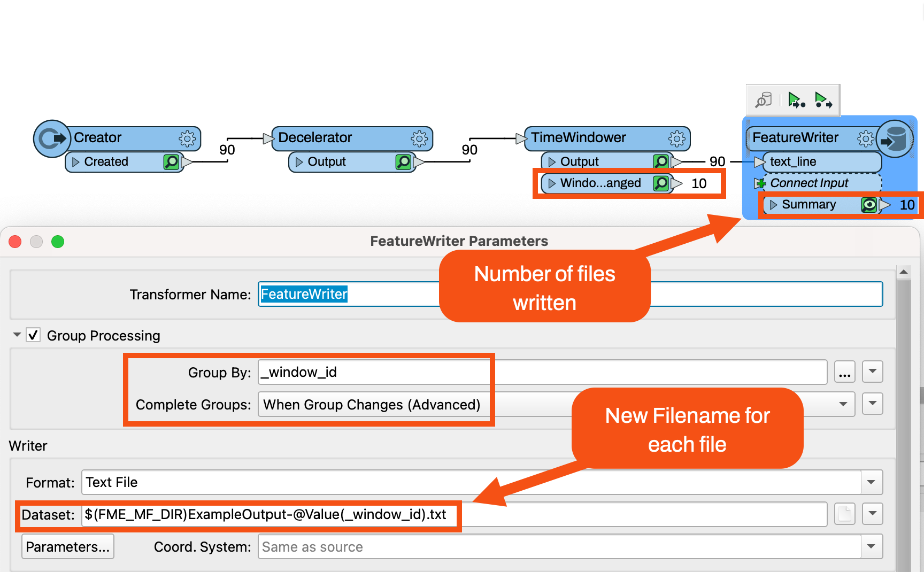Browse for Dataset file with page icon
The image size is (924, 572).
click(845, 514)
